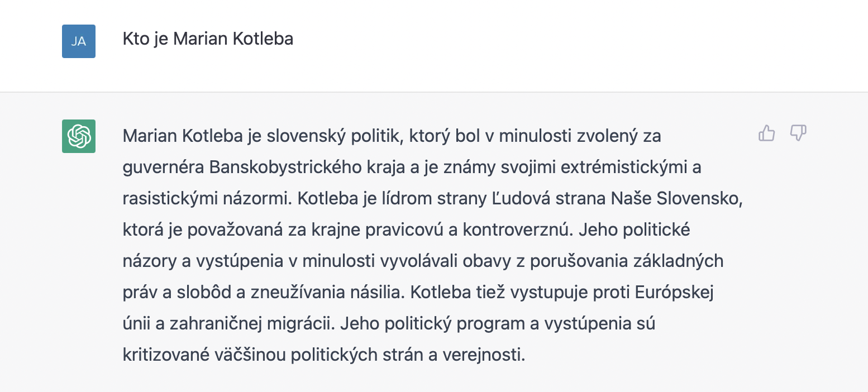This screenshot has width=868, height=392.
Task: Click the blue JA user avatar
Action: (x=79, y=41)
